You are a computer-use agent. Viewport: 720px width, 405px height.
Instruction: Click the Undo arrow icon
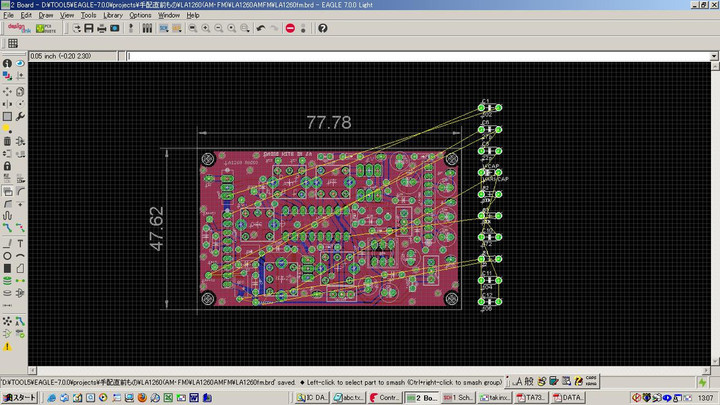tap(260, 28)
